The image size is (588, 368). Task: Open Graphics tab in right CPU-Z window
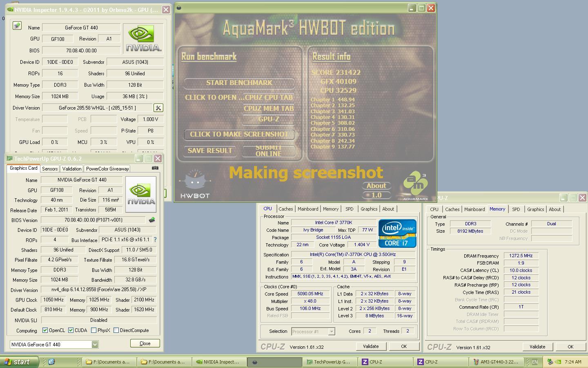(536, 209)
